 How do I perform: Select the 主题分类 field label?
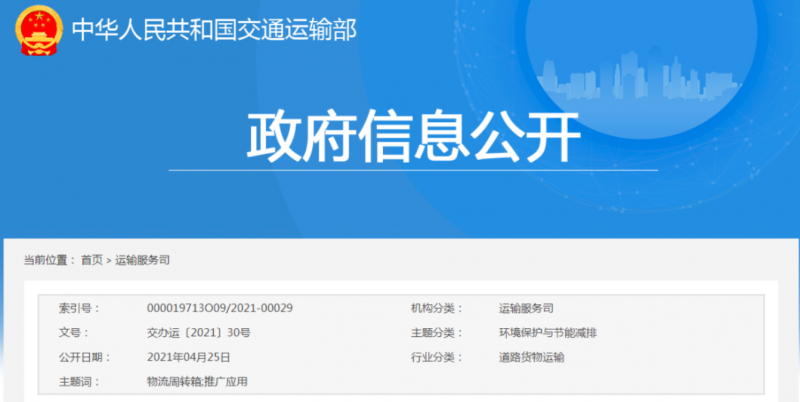click(x=437, y=333)
